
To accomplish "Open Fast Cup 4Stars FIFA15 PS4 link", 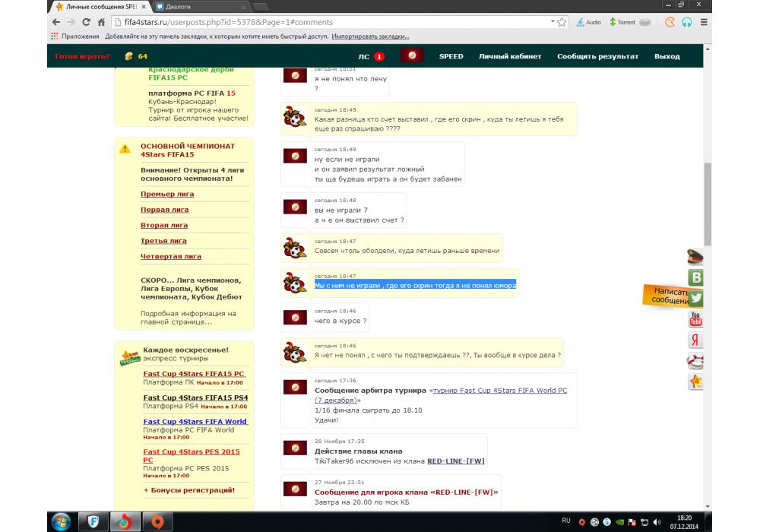I will pos(195,397).
